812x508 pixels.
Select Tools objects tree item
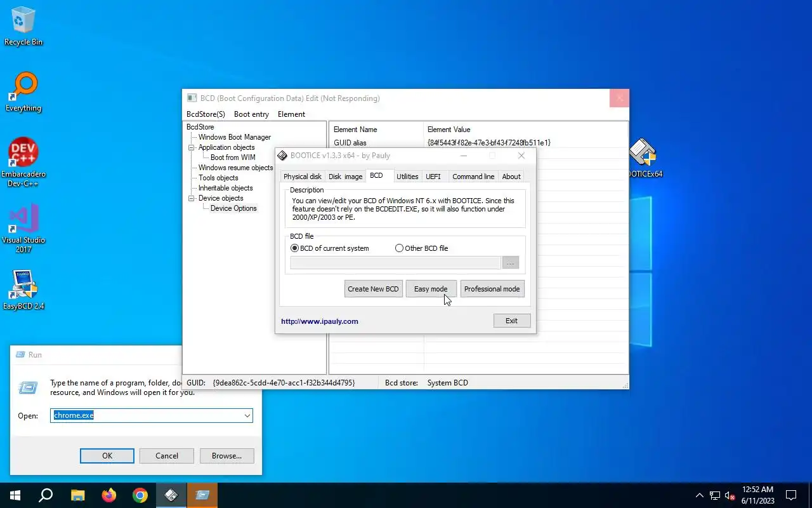pyautogui.click(x=218, y=178)
